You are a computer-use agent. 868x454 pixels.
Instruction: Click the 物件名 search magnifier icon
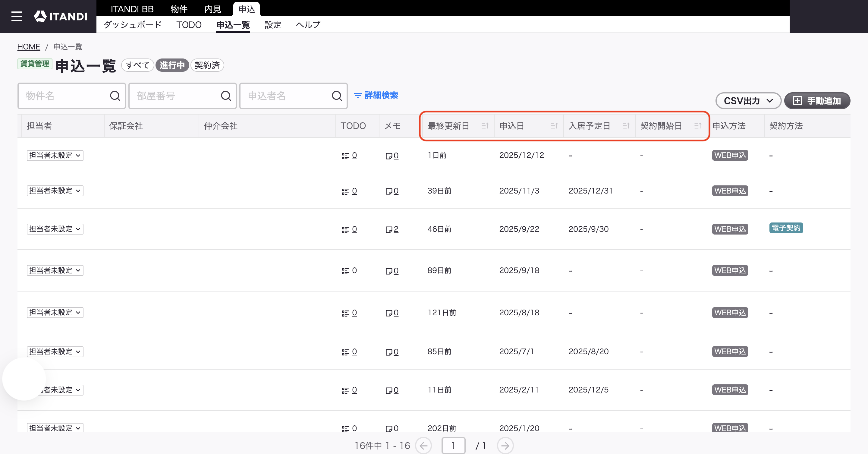115,96
